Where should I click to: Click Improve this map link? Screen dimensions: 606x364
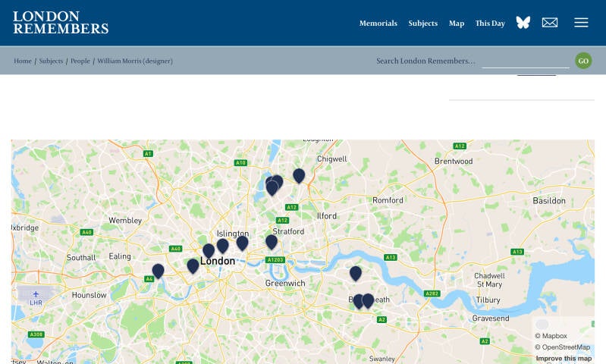point(564,358)
